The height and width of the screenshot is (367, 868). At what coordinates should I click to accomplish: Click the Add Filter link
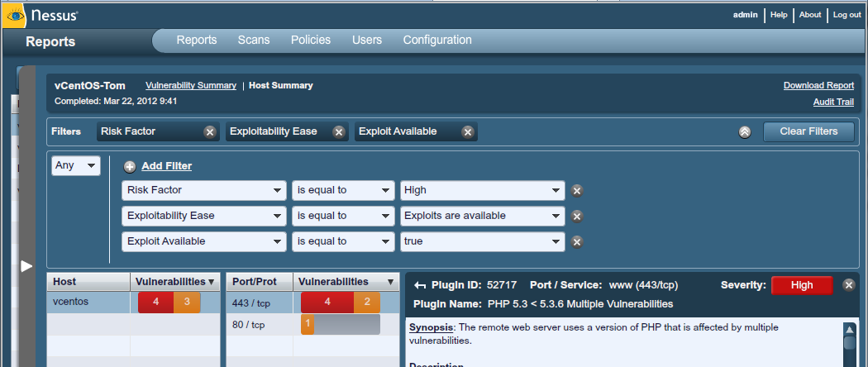[167, 166]
